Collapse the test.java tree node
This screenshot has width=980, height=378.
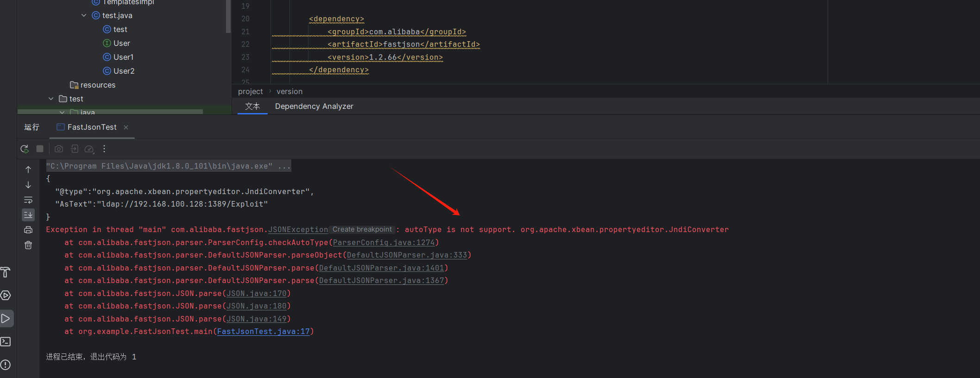click(x=84, y=15)
